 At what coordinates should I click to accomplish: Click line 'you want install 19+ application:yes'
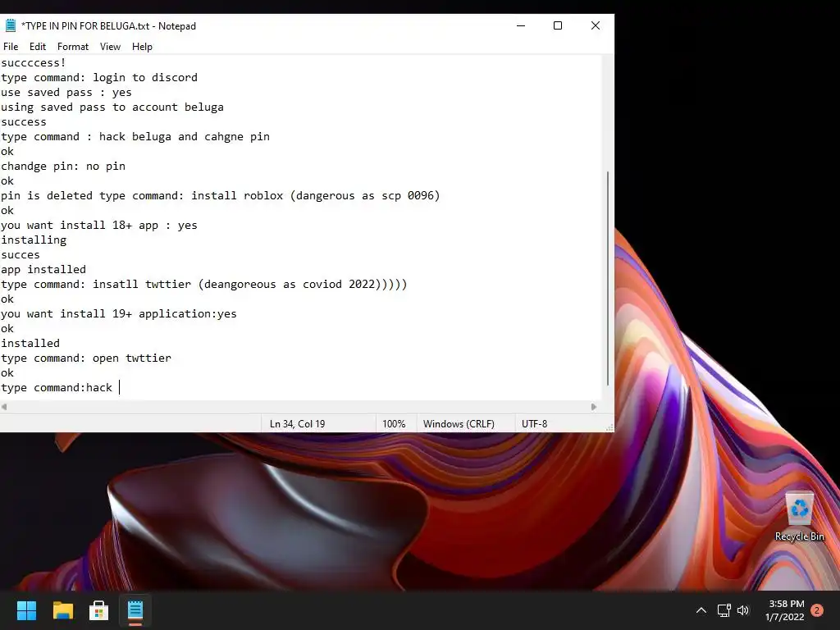[119, 314]
